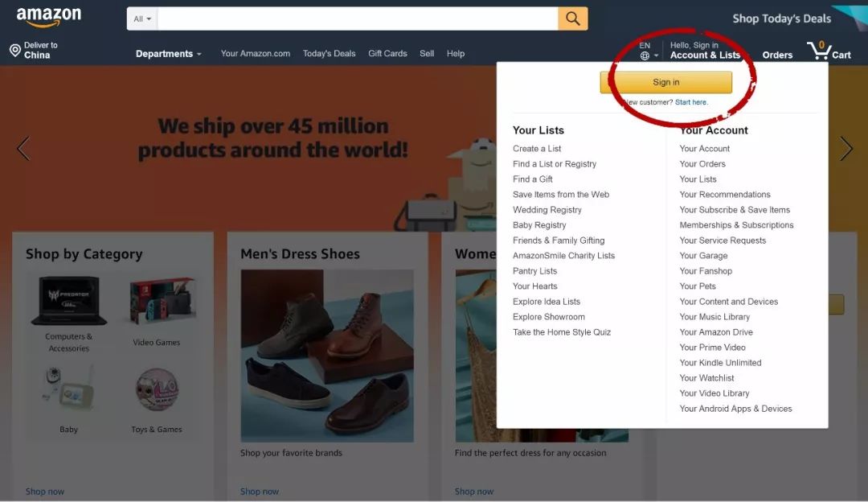
Task: Select the Video Games console image
Action: (x=162, y=301)
